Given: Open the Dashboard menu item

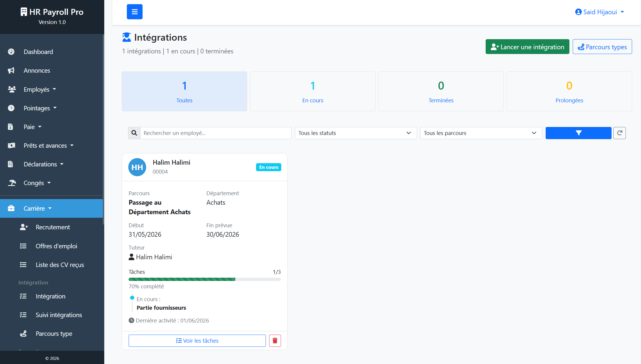Looking at the screenshot, I should 51,52.
